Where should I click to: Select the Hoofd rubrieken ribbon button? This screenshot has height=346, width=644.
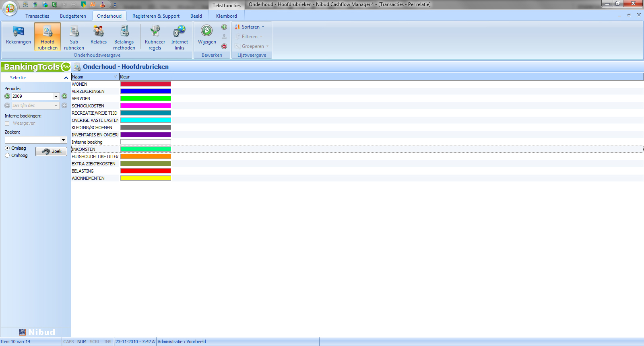(x=47, y=36)
